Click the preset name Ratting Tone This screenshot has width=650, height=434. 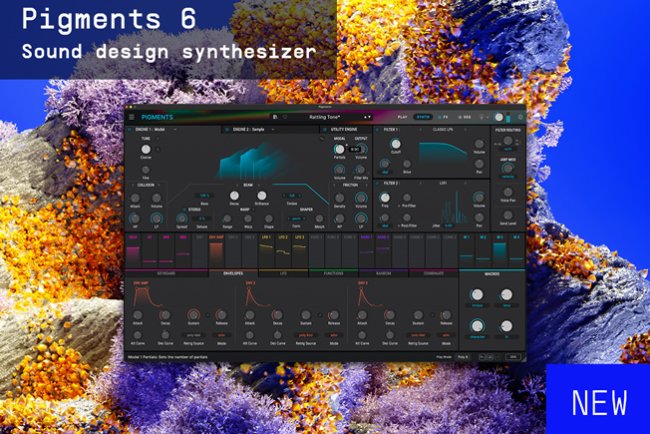pos(324,117)
